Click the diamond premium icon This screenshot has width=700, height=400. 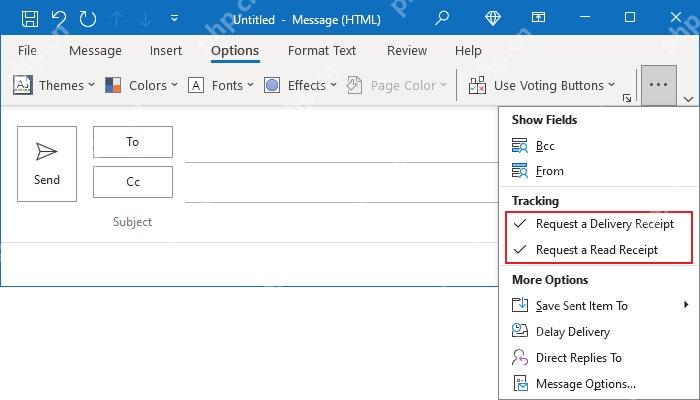click(492, 18)
